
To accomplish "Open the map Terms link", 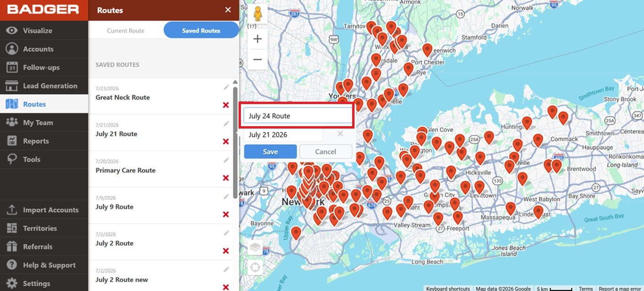I will 586,289.
